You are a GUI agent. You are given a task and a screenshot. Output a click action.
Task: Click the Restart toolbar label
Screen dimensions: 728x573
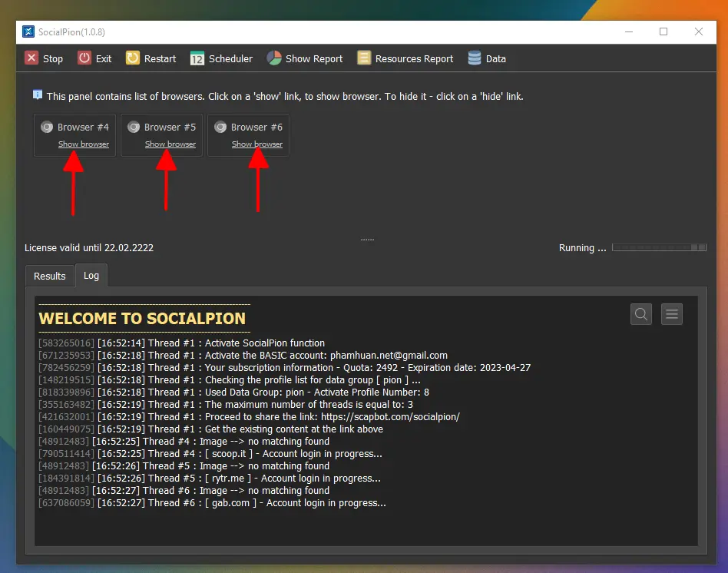pyautogui.click(x=160, y=59)
